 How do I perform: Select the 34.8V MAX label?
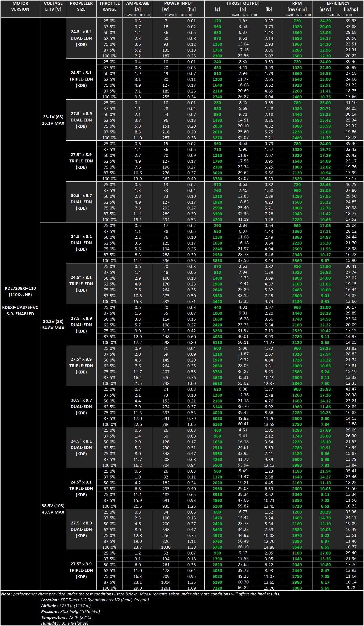tap(53, 328)
